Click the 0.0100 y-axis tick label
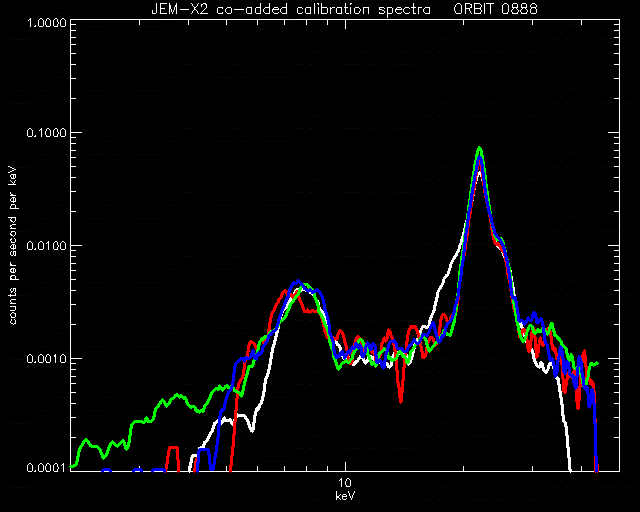 pyautogui.click(x=46, y=246)
